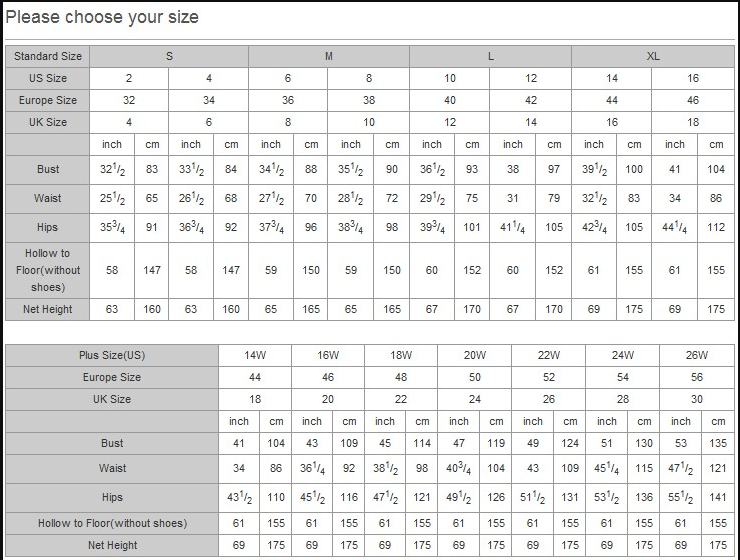Click the "Please choose your size" heading
Image resolution: width=740 pixels, height=560 pixels.
pyautogui.click(x=103, y=17)
